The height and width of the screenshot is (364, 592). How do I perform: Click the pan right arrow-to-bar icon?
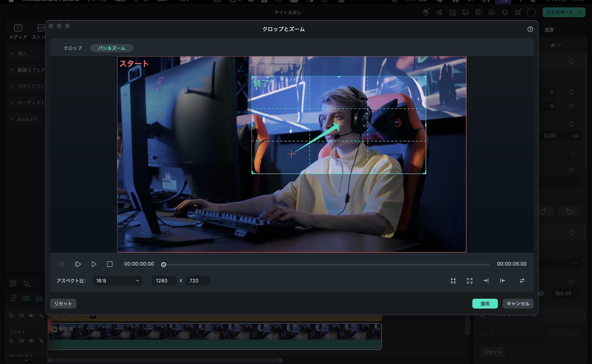pos(486,281)
